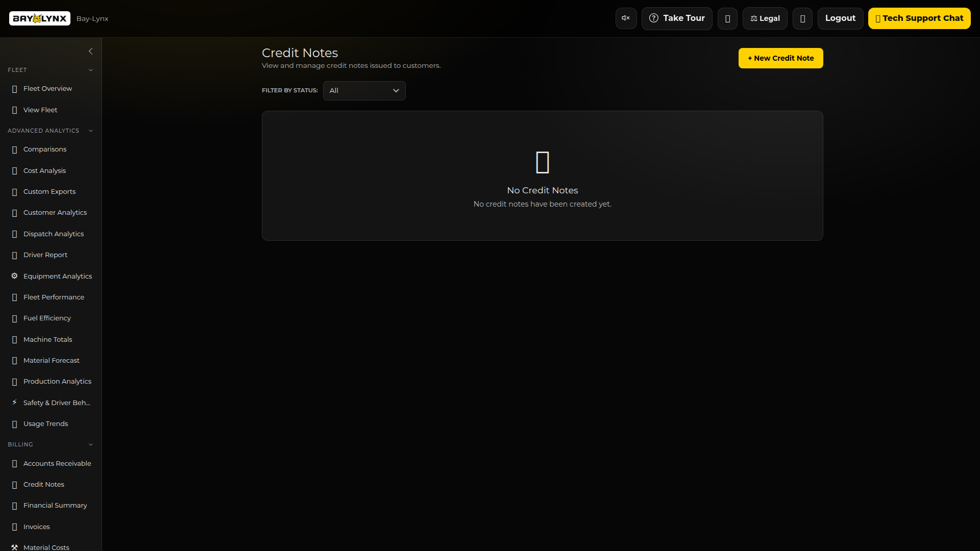Collapse the Advanced Analytics section
This screenshot has height=551, width=980.
click(x=90, y=131)
